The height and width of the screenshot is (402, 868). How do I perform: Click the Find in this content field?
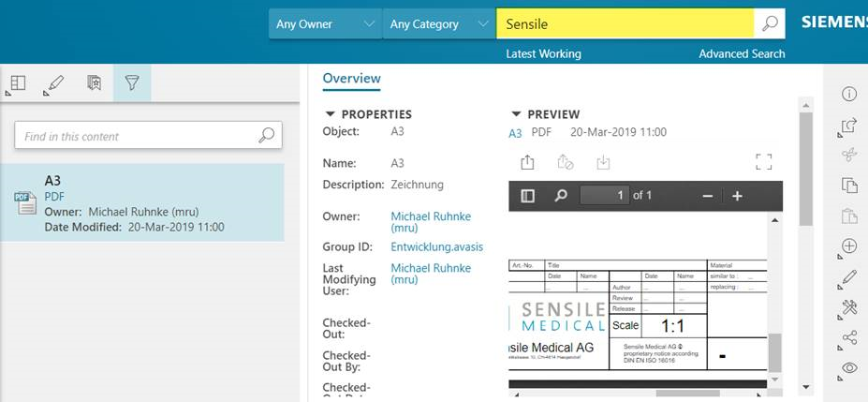tap(139, 136)
